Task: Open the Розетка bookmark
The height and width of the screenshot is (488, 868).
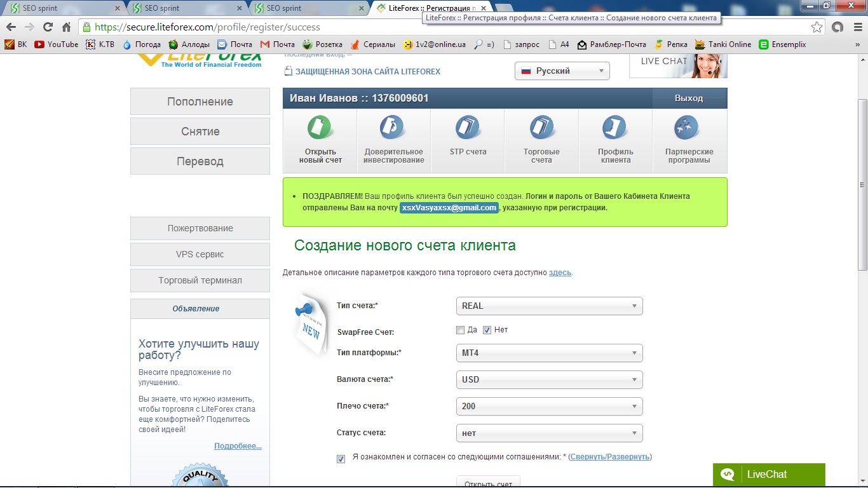Action: [x=323, y=44]
